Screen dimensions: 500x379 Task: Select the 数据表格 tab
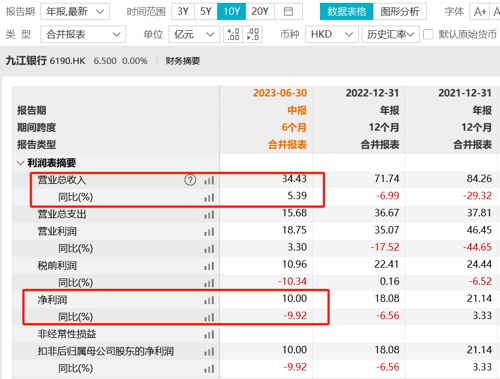tap(347, 12)
